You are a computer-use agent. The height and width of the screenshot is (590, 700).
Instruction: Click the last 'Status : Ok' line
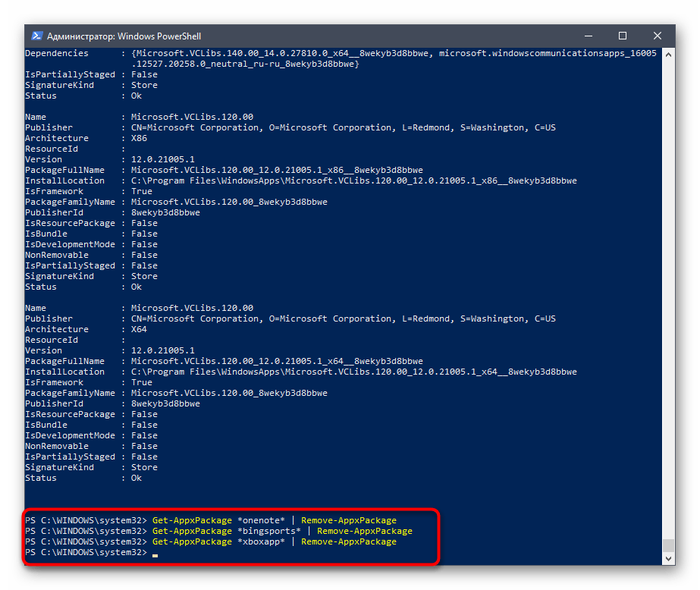pos(83,478)
